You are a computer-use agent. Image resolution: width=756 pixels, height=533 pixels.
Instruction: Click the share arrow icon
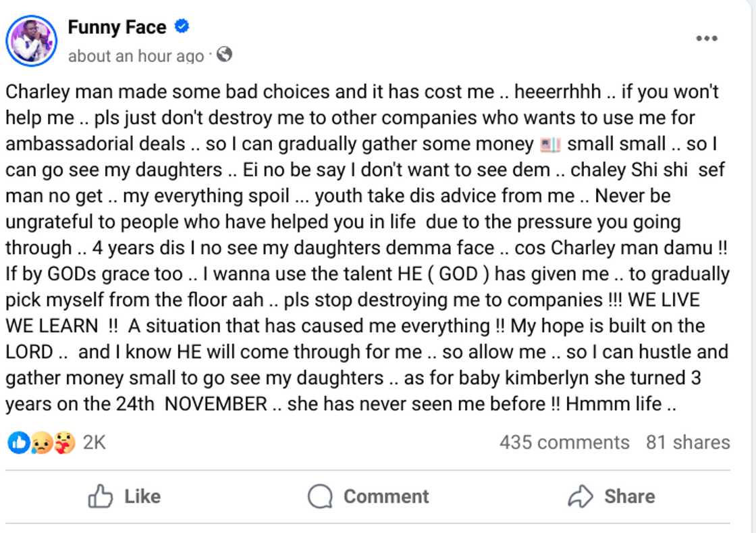pos(580,497)
